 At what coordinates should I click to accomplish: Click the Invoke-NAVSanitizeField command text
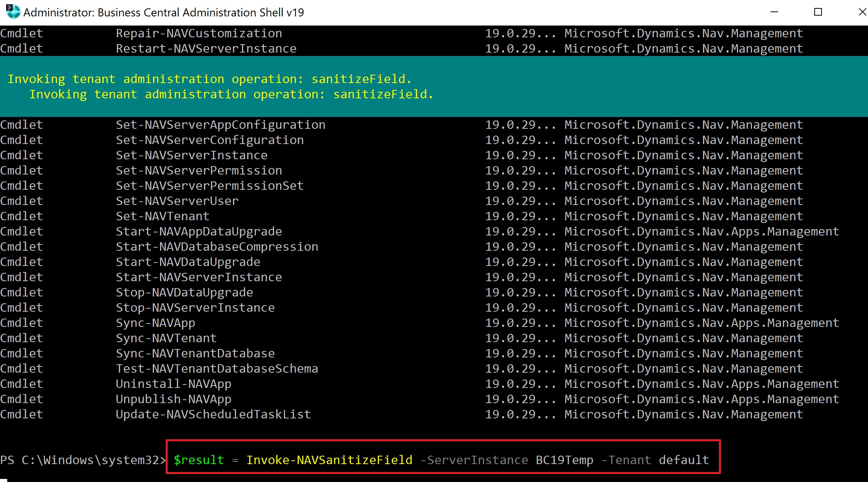coord(329,460)
